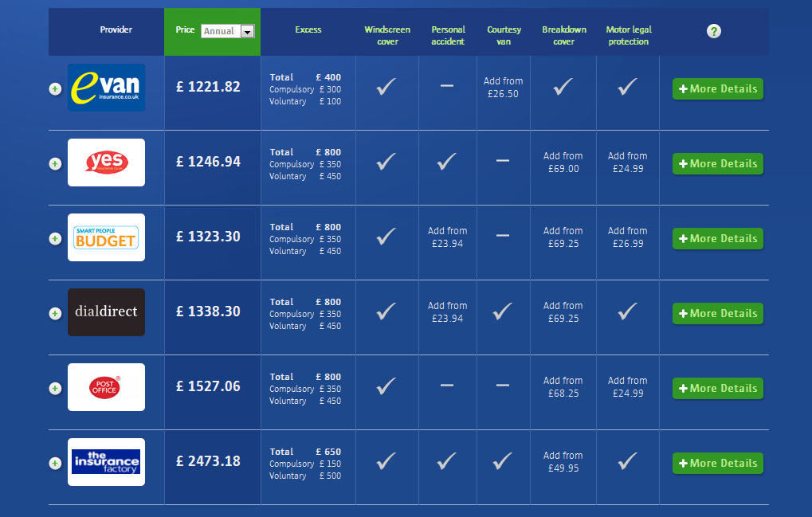Click the Budget insurance logo
812x517 pixels.
point(106,237)
